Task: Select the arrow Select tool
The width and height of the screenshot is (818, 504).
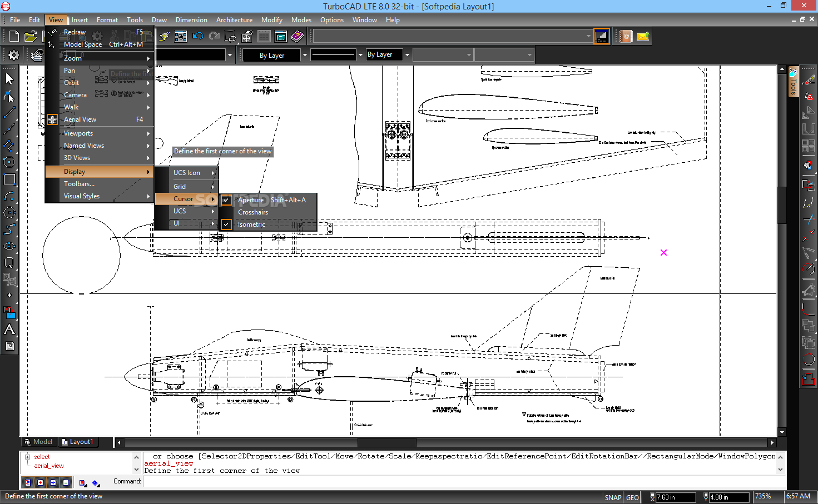Action: pyautogui.click(x=9, y=78)
